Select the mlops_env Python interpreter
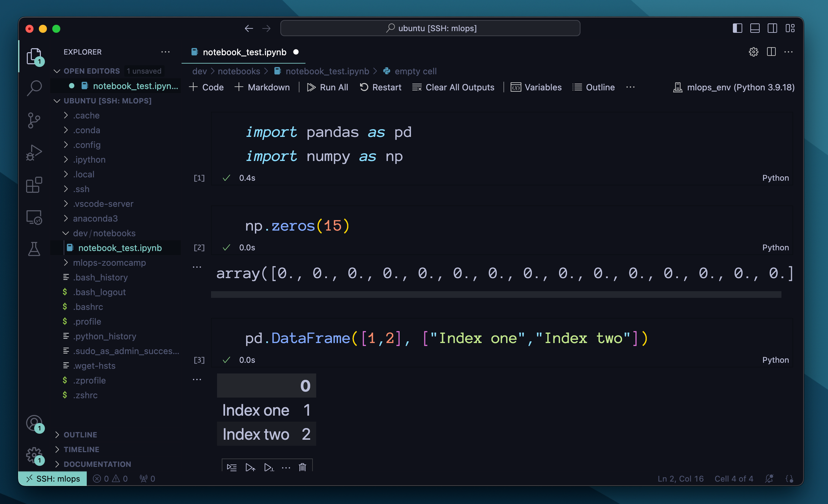The image size is (828, 504). (x=733, y=87)
